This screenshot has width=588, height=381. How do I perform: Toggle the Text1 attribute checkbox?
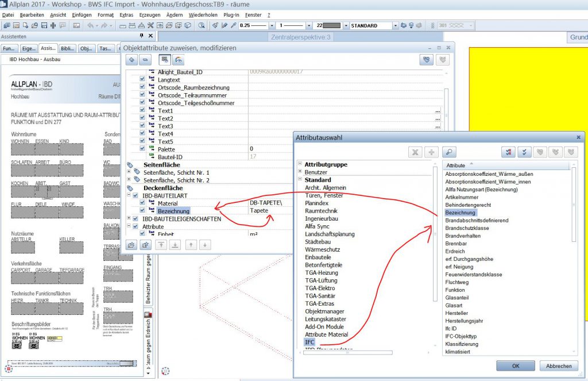point(141,110)
